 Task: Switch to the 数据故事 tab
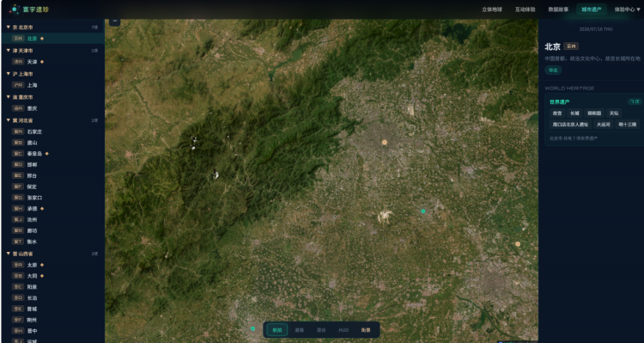559,9
